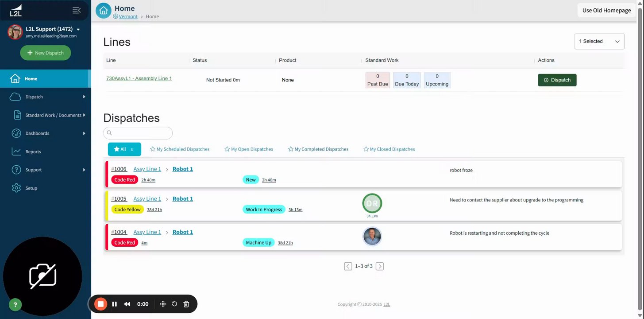644x319 pixels.
Task: Go to next page of dispatches
Action: (x=380, y=266)
